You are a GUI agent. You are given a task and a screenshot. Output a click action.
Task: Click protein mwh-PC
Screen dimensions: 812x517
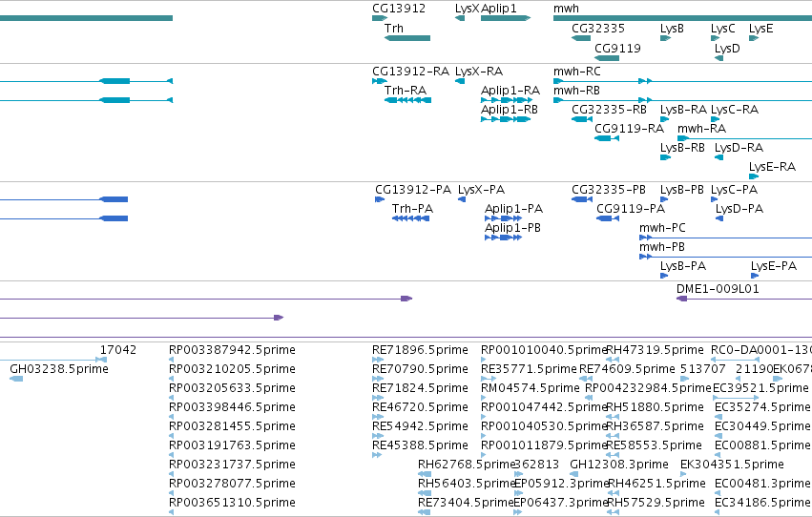tap(662, 228)
